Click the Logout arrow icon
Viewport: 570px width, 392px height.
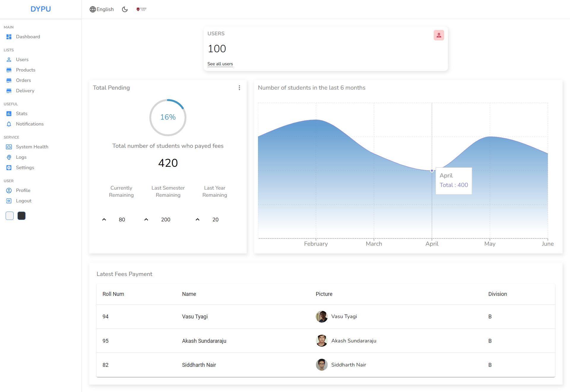pyautogui.click(x=9, y=201)
